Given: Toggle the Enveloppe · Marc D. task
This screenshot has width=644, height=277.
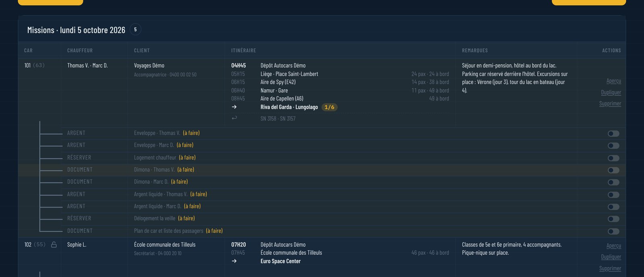Looking at the screenshot, I should (x=613, y=146).
